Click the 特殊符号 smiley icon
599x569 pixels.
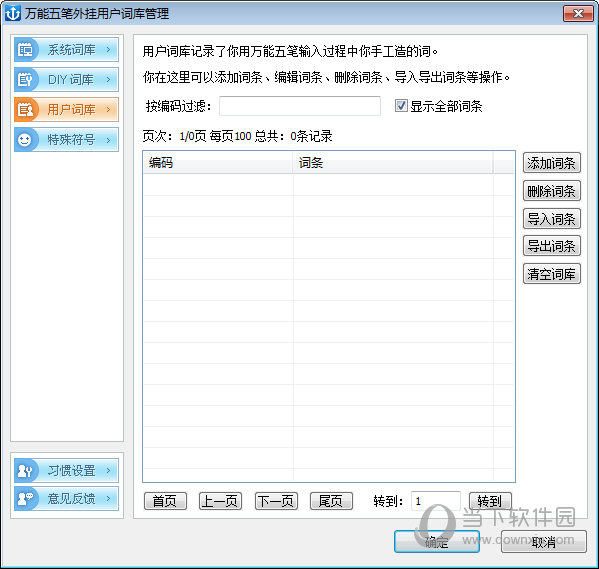point(25,139)
